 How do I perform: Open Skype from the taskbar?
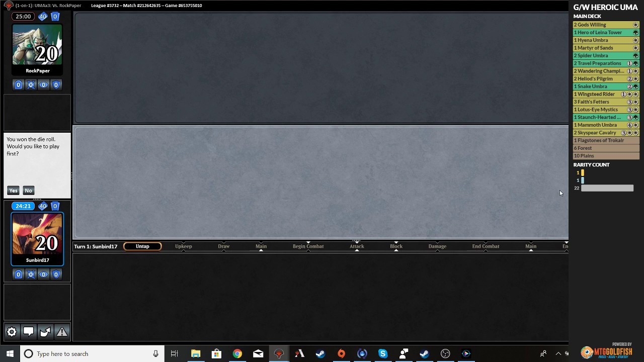pos(383,354)
